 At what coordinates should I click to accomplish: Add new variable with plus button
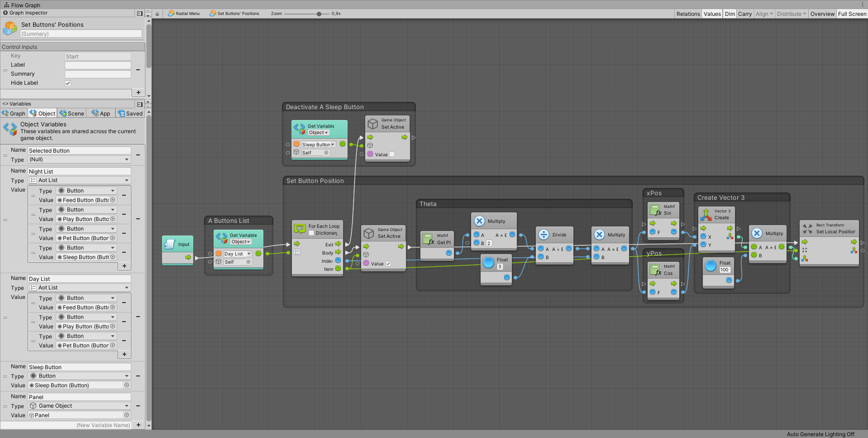pos(138,425)
